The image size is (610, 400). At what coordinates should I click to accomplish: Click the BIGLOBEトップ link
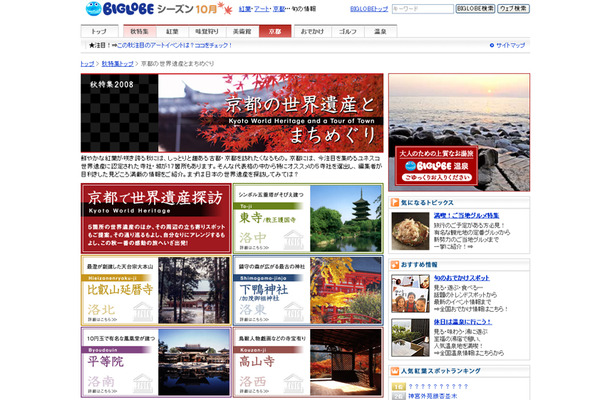coord(369,9)
